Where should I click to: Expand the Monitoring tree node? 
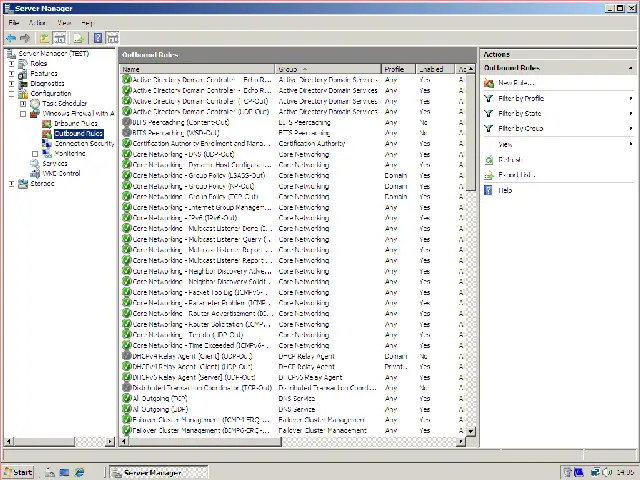click(35, 154)
